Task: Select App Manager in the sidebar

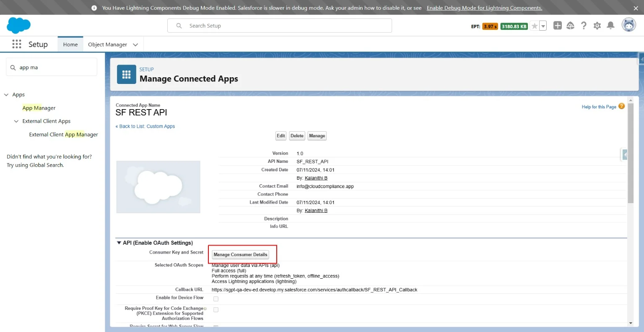Action: coord(39,108)
